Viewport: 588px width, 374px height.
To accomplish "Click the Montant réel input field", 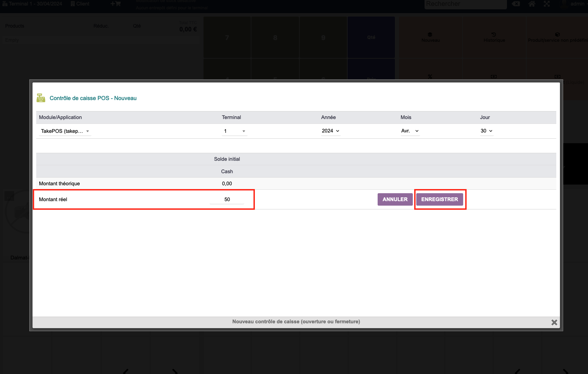I will pyautogui.click(x=227, y=199).
